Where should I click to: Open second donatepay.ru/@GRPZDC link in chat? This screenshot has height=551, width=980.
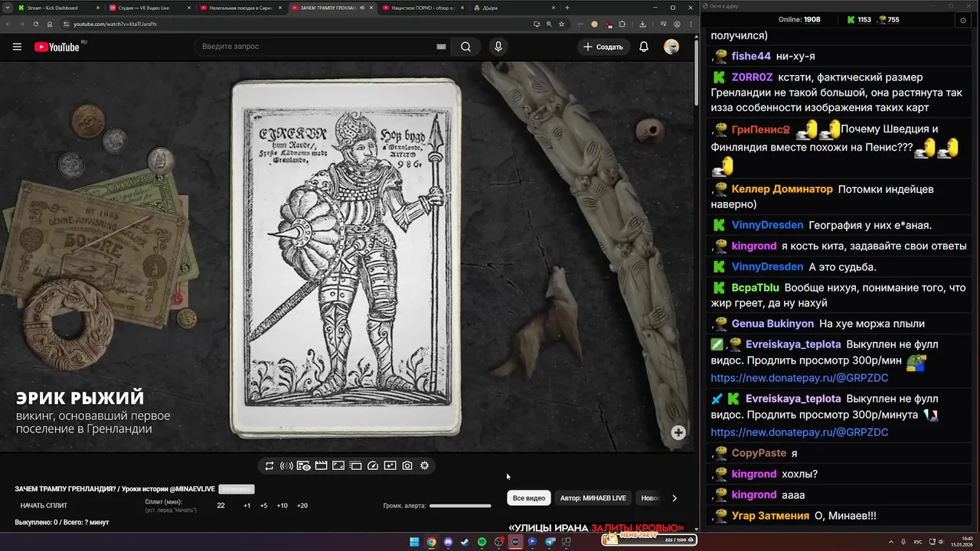799,432
